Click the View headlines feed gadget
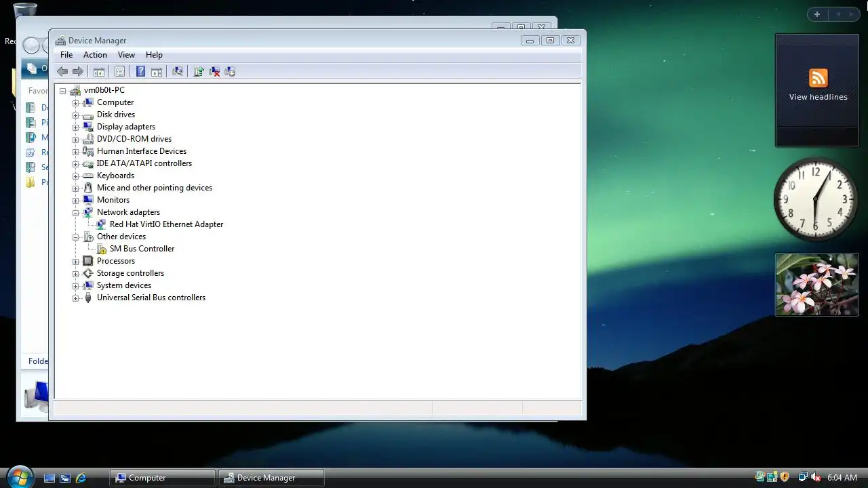The height and width of the screenshot is (488, 868). click(817, 90)
